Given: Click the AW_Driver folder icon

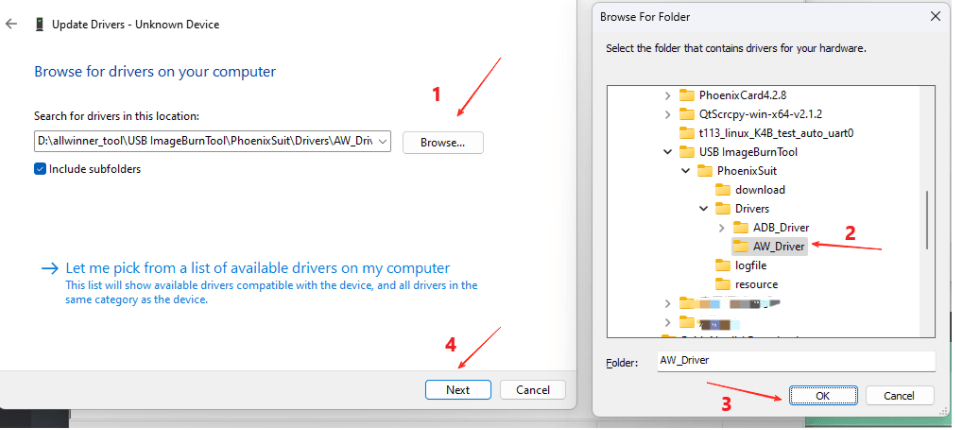Looking at the screenshot, I should (x=741, y=246).
